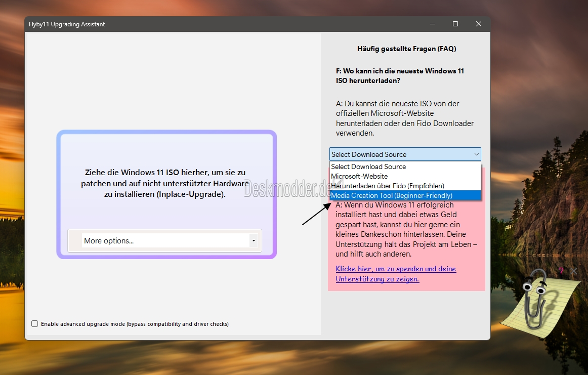Viewport: 588px width, 375px height.
Task: Maximize the Flyby11 window
Action: pyautogui.click(x=455, y=24)
